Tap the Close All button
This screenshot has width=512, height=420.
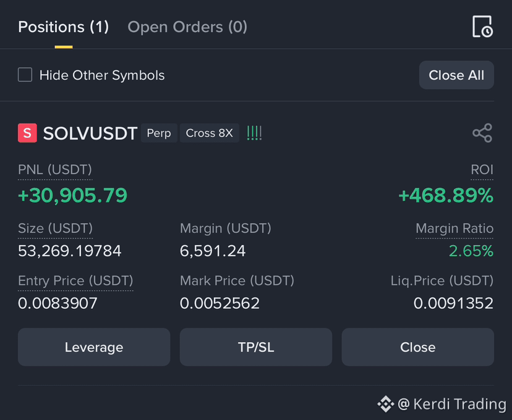coord(456,75)
